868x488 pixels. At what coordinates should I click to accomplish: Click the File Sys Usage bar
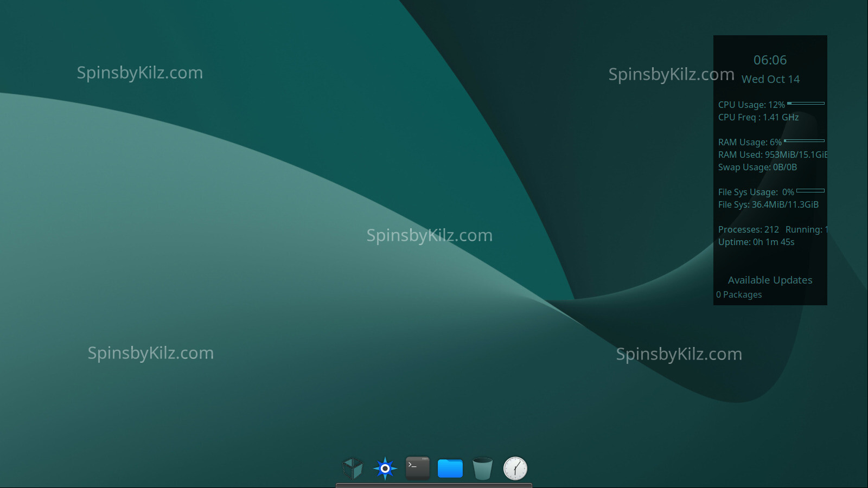click(810, 191)
